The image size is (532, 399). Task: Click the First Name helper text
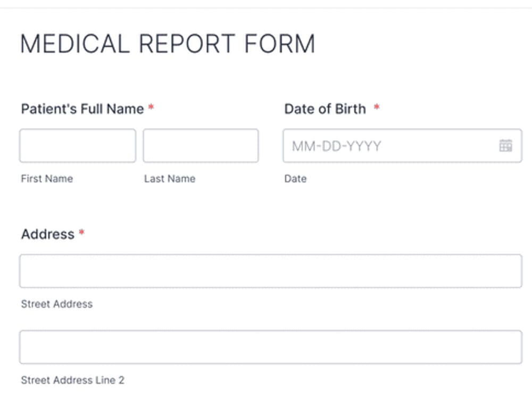pyautogui.click(x=46, y=179)
